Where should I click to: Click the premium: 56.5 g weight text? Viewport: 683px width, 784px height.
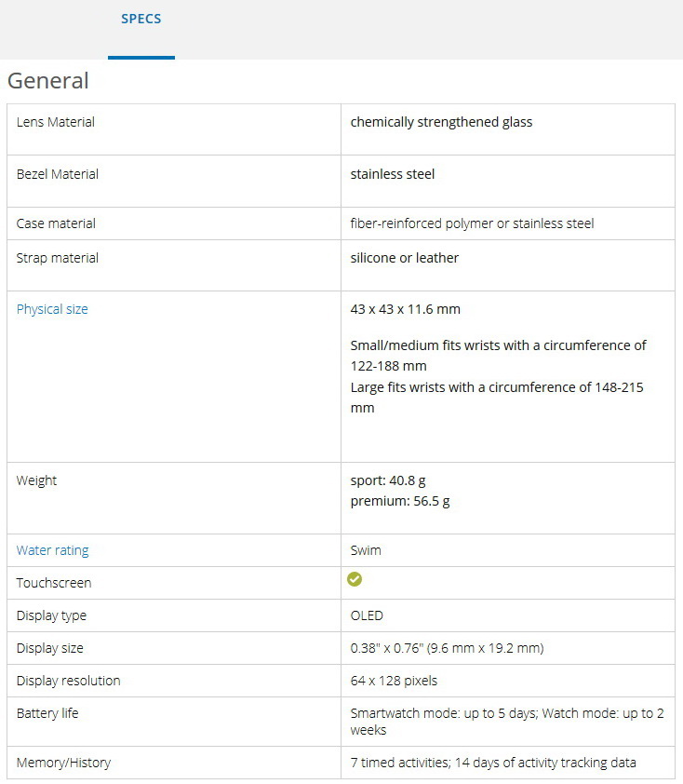[x=400, y=501]
